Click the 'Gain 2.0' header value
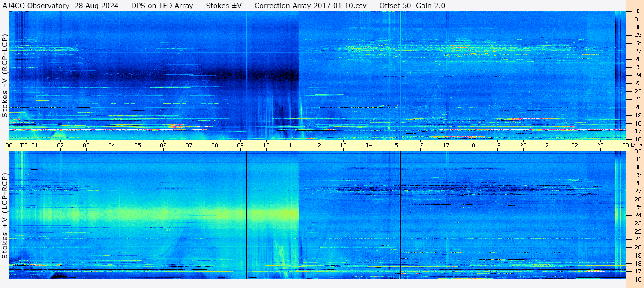This screenshot has width=644, height=288. click(431, 6)
